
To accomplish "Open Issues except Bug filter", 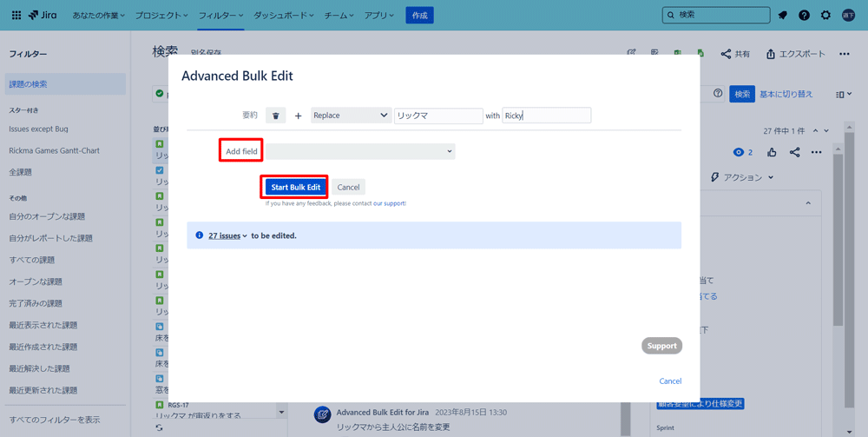I will click(x=39, y=129).
